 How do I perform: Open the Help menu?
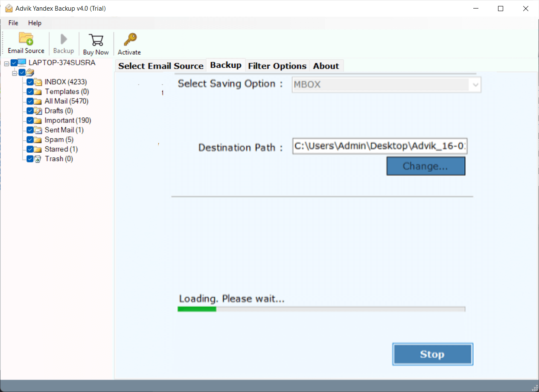[x=35, y=23]
